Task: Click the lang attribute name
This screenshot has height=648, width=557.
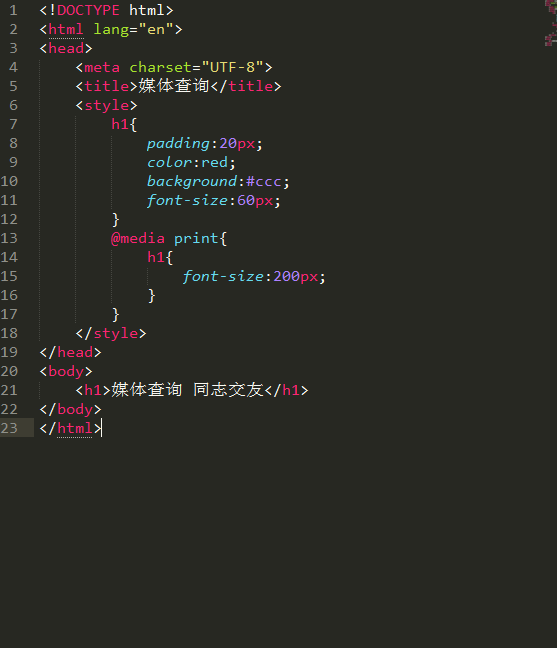Action: (x=111, y=29)
